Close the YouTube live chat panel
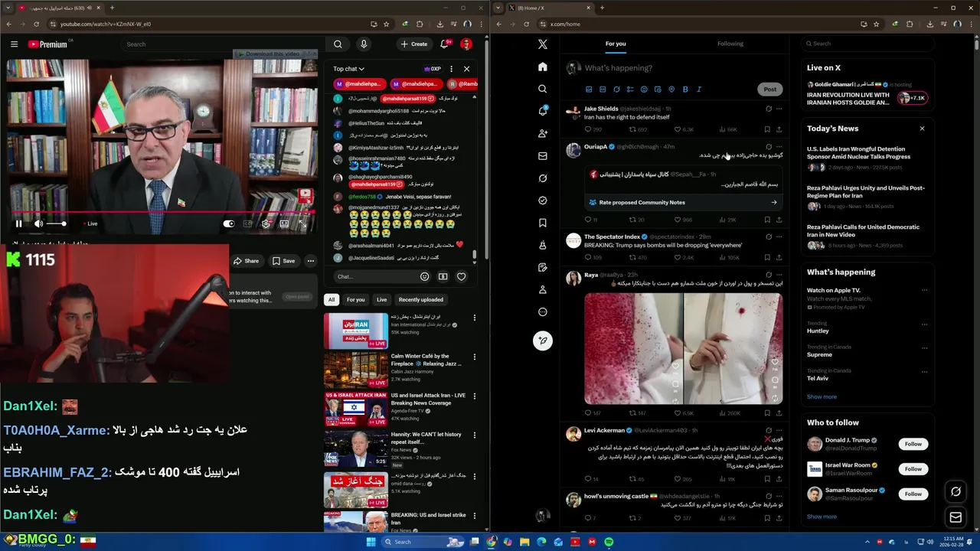Screen dimensions: 980x551 (466, 69)
